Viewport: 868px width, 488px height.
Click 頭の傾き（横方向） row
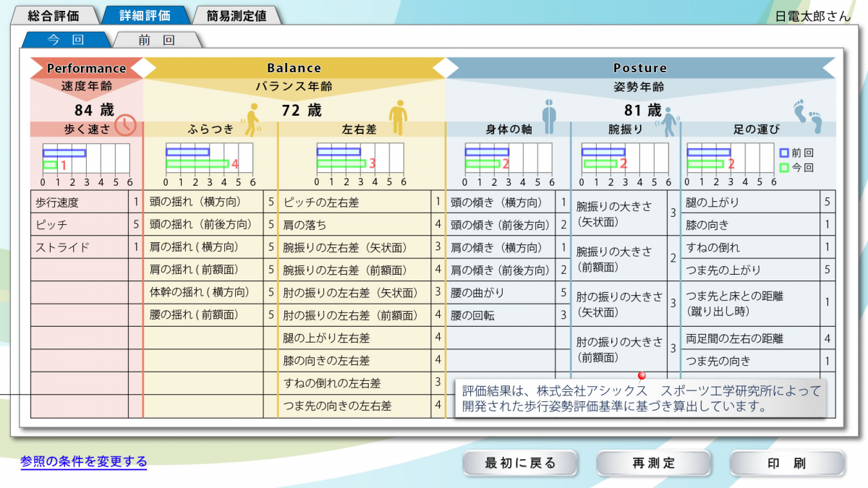tap(508, 202)
